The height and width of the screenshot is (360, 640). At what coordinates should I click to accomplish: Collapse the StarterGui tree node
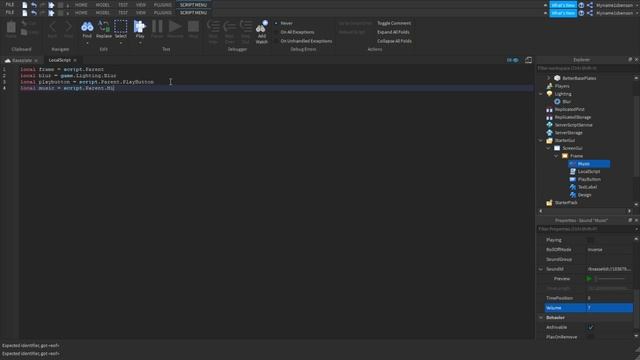(x=541, y=140)
